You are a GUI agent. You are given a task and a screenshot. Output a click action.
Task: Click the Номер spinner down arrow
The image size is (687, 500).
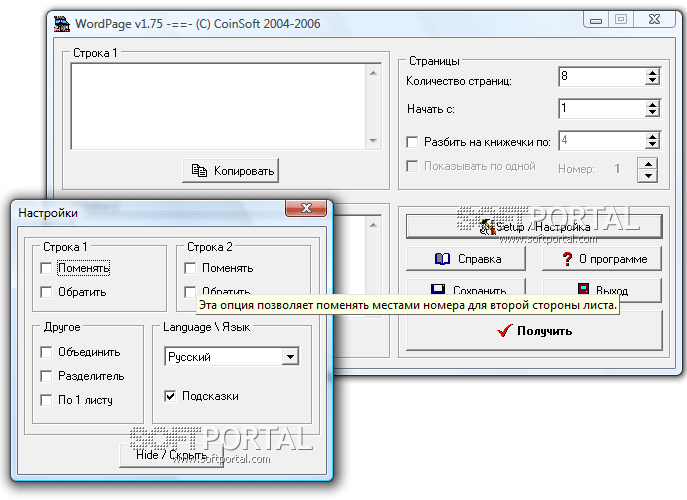click(x=648, y=176)
